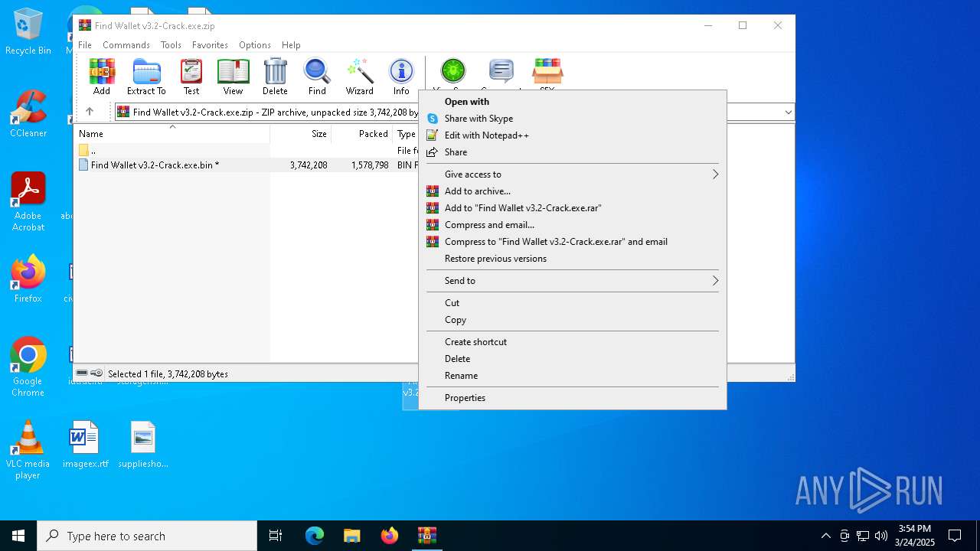The image size is (980, 551).
Task: Open Firefox desktop shortcut
Action: (28, 279)
